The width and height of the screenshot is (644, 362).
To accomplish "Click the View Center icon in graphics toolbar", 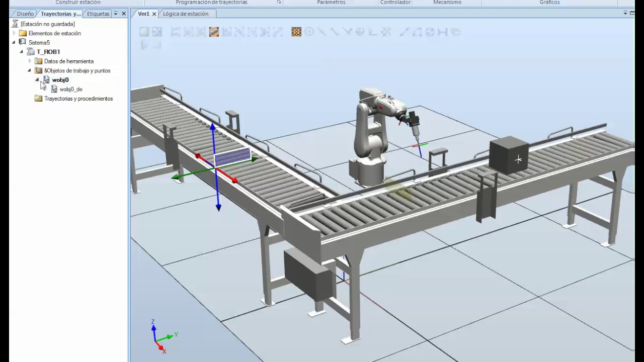I will coord(157,32).
